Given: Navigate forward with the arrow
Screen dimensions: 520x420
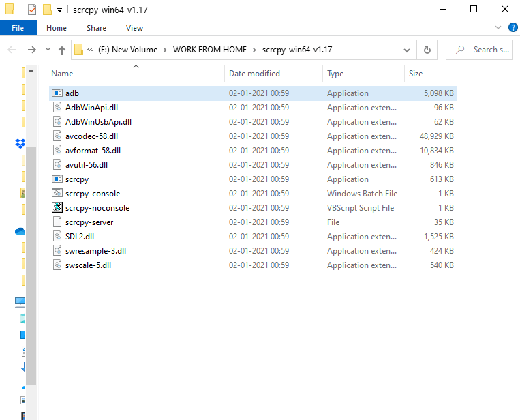Looking at the screenshot, I should (32, 50).
